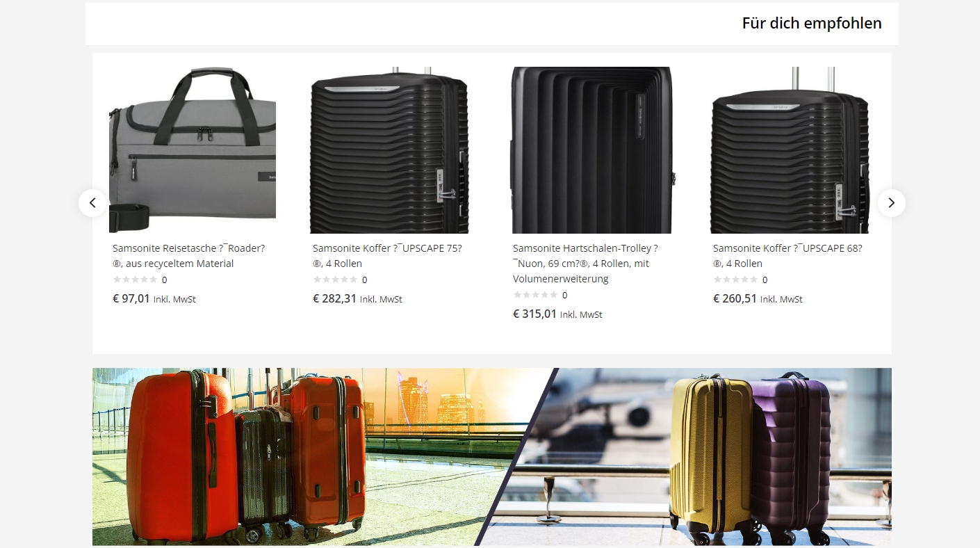Click the € 315,01 price

coord(534,314)
